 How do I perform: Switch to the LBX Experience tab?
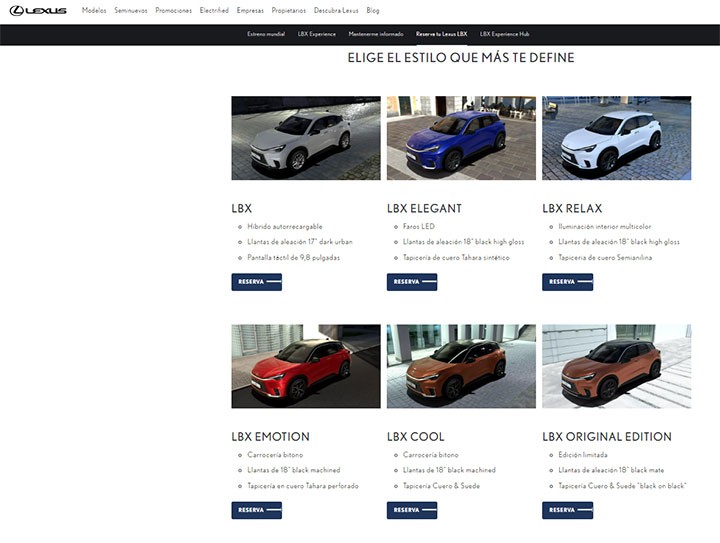click(x=316, y=34)
